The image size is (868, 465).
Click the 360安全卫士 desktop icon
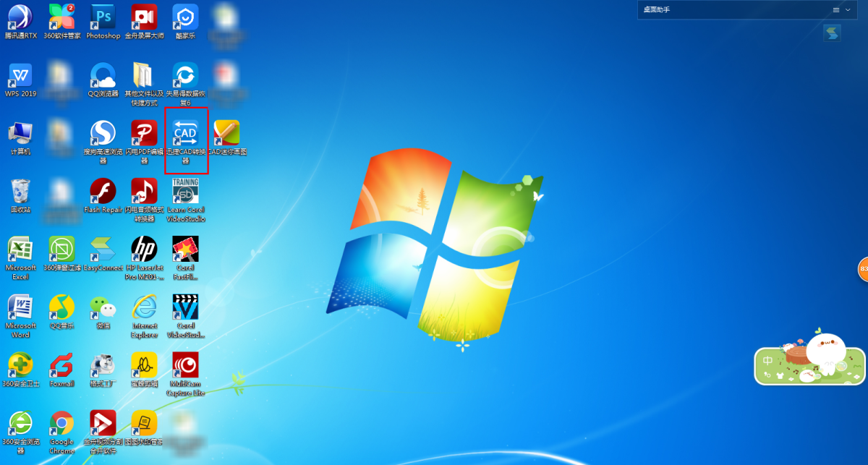click(x=20, y=365)
